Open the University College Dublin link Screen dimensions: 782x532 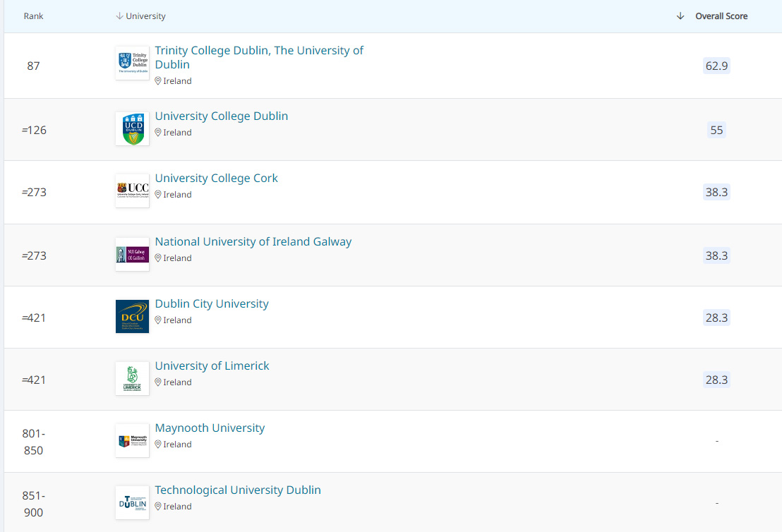222,116
